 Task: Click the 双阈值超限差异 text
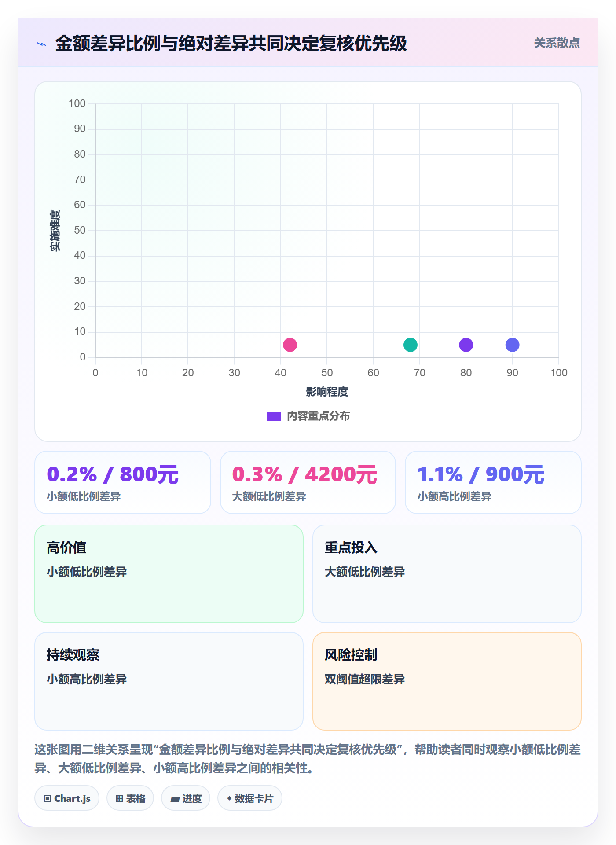[365, 679]
